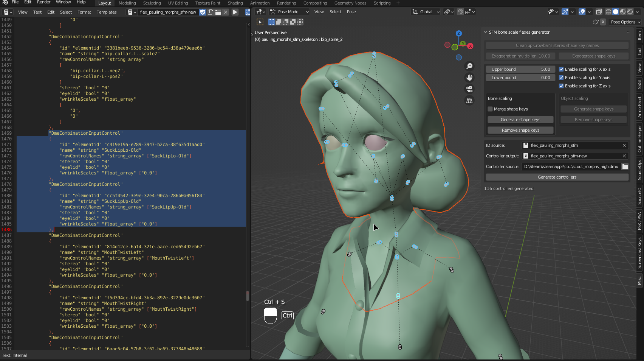
Task: Switch to rendered viewport shading
Action: point(630,12)
